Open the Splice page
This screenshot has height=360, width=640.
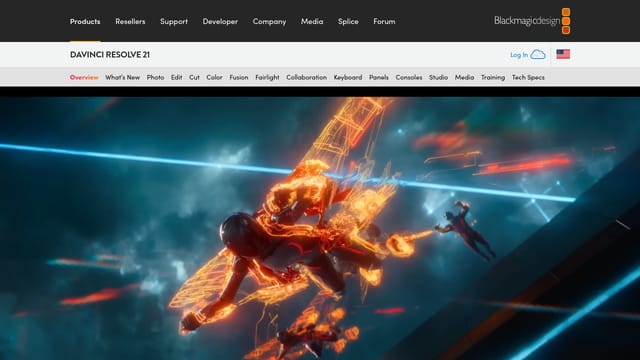(x=348, y=21)
